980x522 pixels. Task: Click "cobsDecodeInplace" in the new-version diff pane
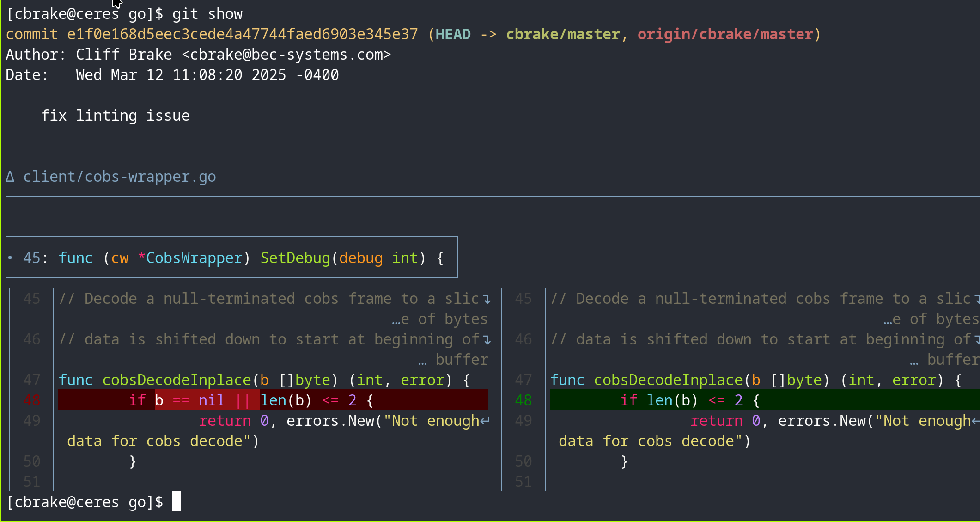pyautogui.click(x=669, y=380)
